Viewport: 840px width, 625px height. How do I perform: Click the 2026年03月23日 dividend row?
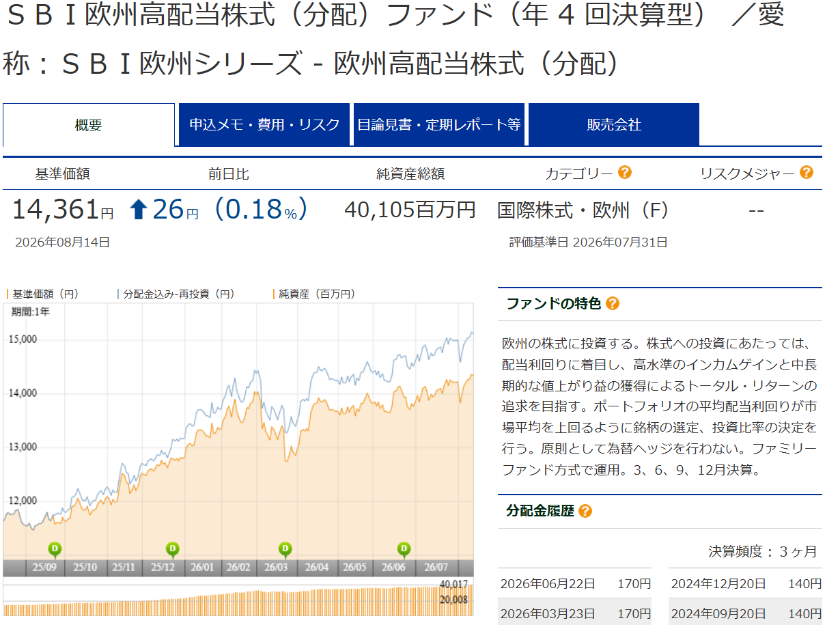tap(574, 612)
